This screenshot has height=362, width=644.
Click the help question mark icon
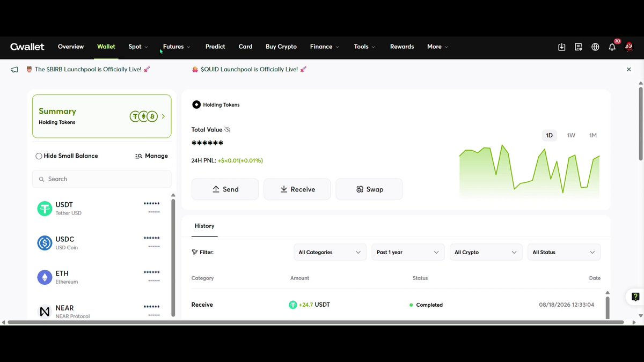coord(635,297)
